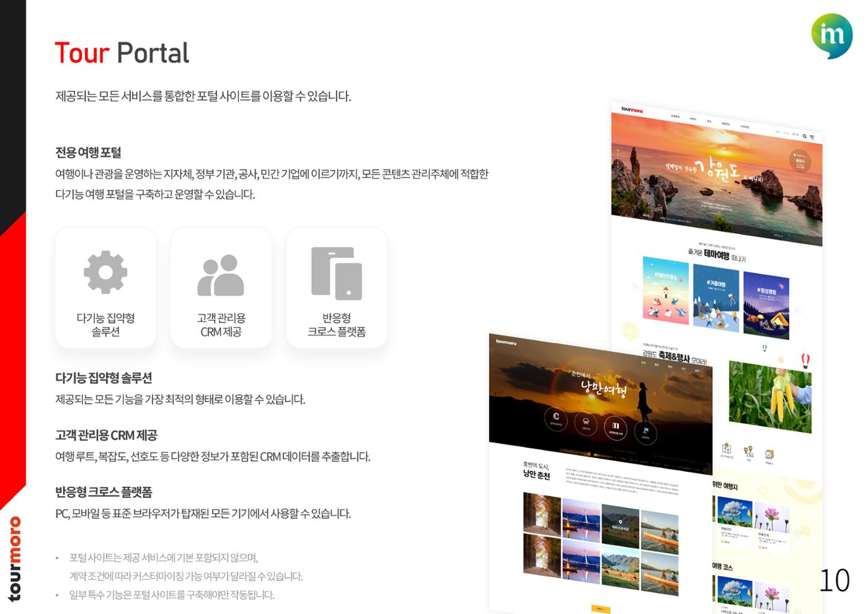
Task: Open the #겨울여행 theme card
Action: [716, 298]
